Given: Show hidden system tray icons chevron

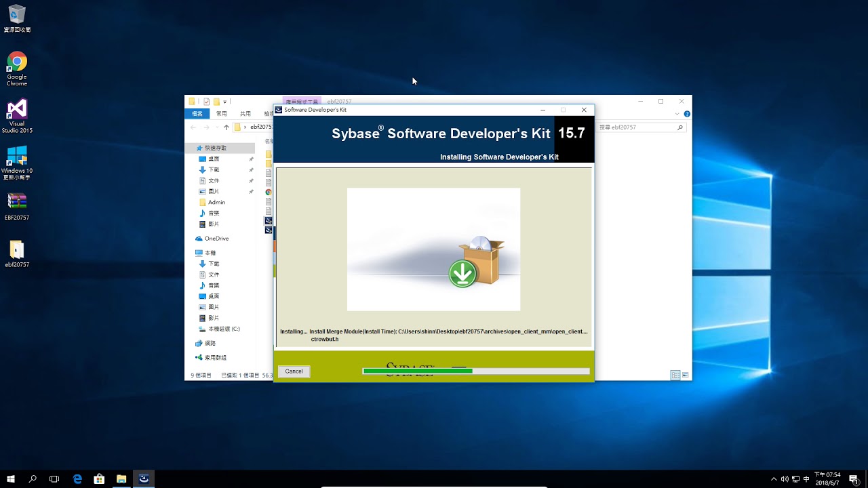Looking at the screenshot, I should point(774,479).
